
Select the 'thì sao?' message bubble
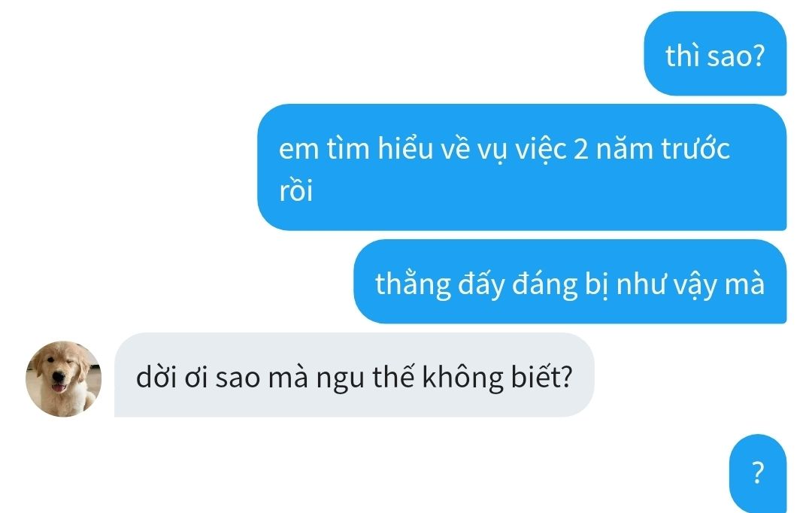pos(715,54)
